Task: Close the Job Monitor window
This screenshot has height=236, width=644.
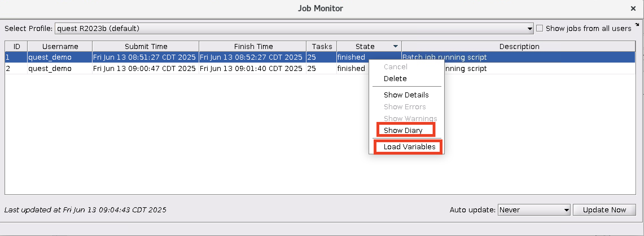Action: coord(633,9)
